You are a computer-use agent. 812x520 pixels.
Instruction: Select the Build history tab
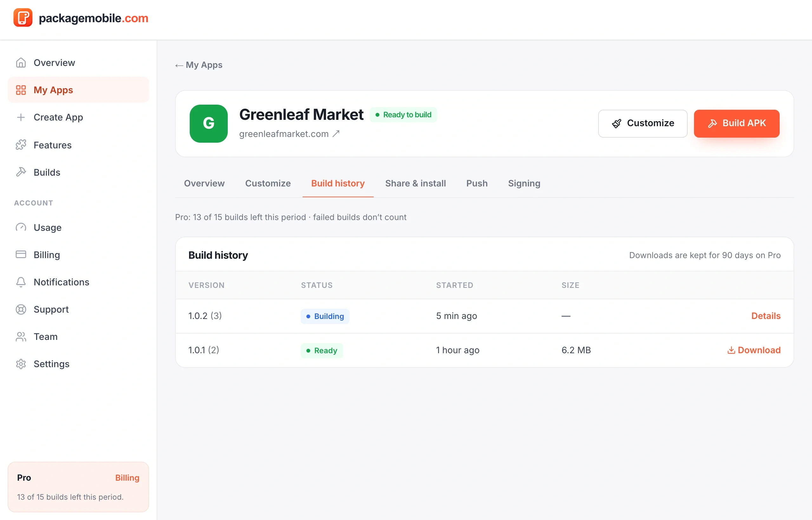338,183
